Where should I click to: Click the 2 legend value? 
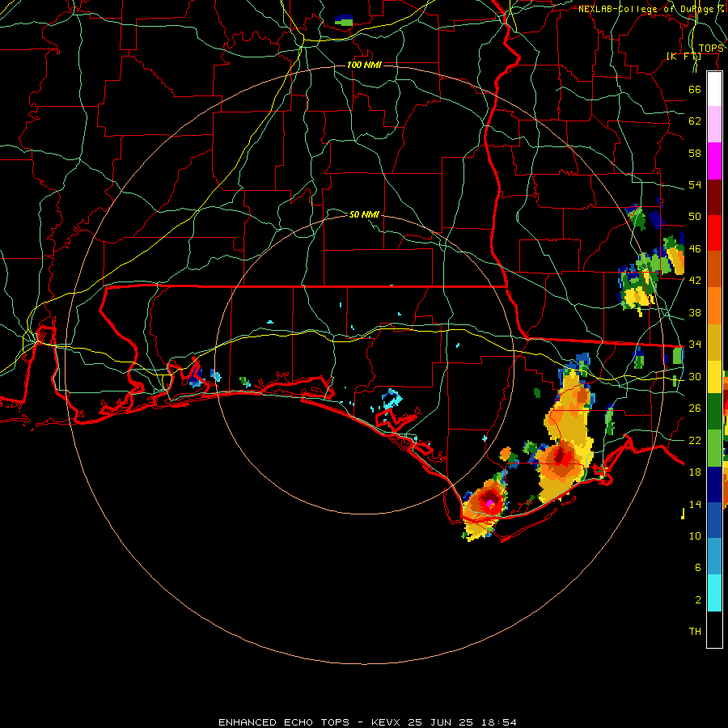coord(697,599)
